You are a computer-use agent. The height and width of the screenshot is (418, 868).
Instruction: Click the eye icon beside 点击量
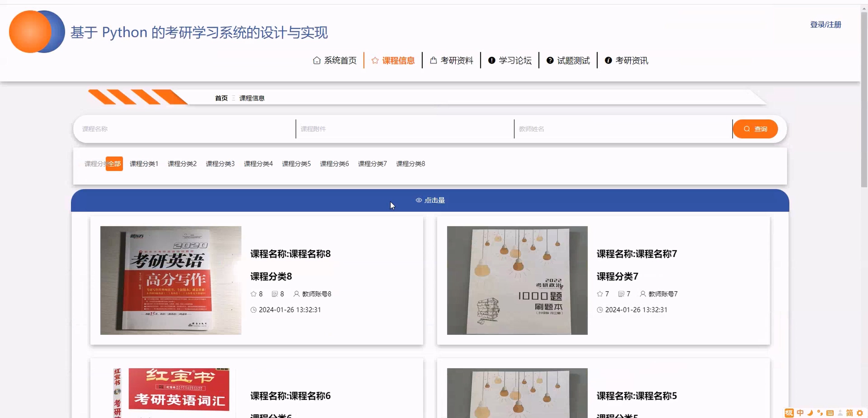[x=419, y=200]
